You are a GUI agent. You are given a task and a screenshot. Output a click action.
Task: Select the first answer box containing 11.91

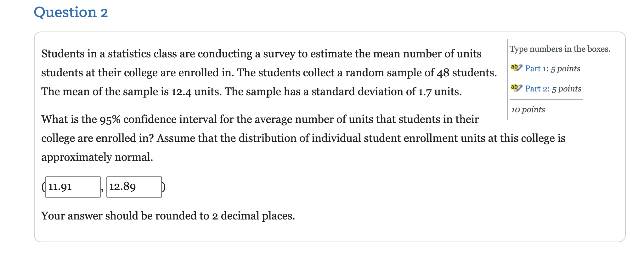click(x=72, y=186)
